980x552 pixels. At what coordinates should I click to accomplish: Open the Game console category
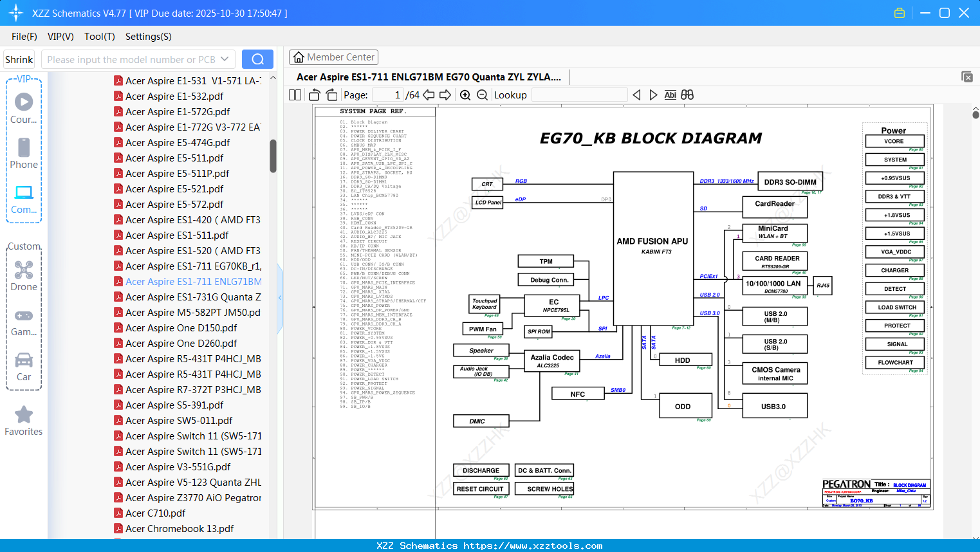point(24,322)
